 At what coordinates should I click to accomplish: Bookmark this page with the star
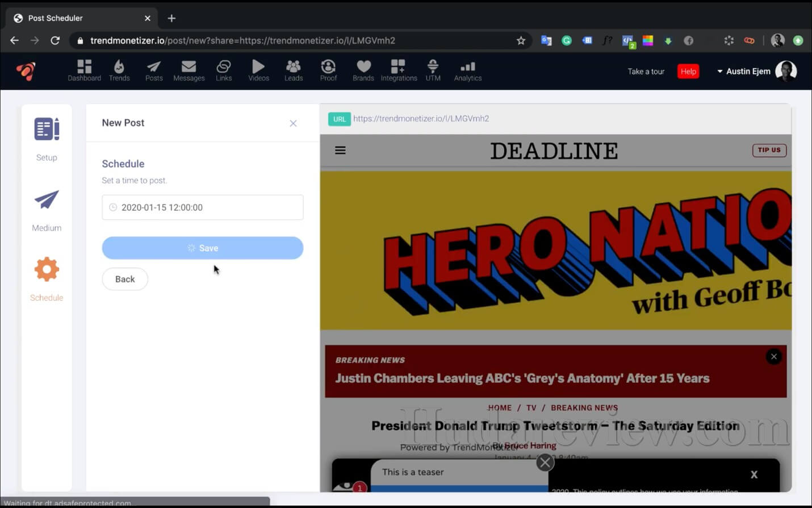521,40
